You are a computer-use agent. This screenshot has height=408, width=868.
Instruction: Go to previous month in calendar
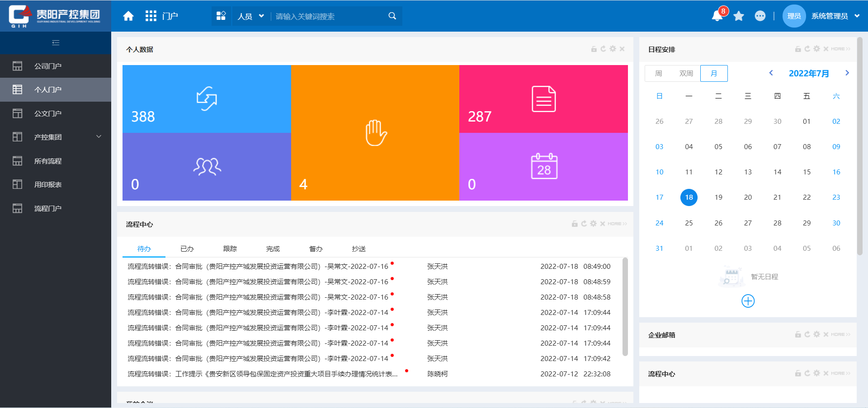[771, 73]
